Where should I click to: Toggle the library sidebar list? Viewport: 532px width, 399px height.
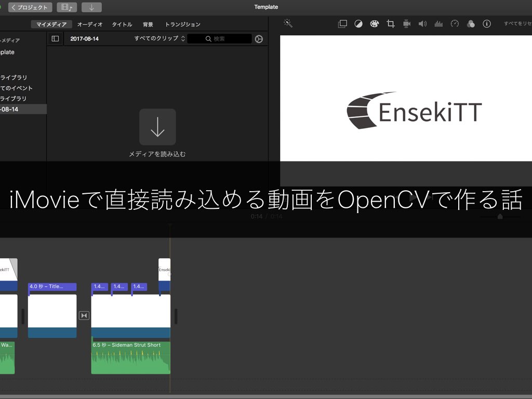pos(55,38)
